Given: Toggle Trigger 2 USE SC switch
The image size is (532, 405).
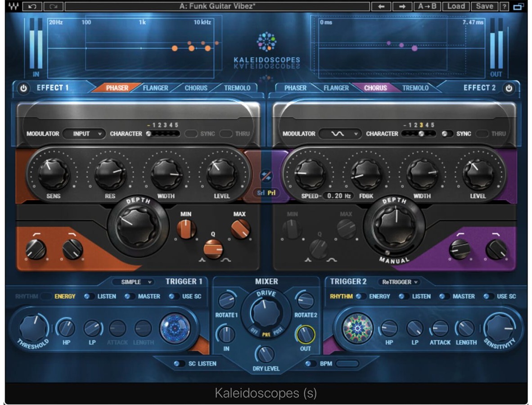Looking at the screenshot, I should (489, 297).
